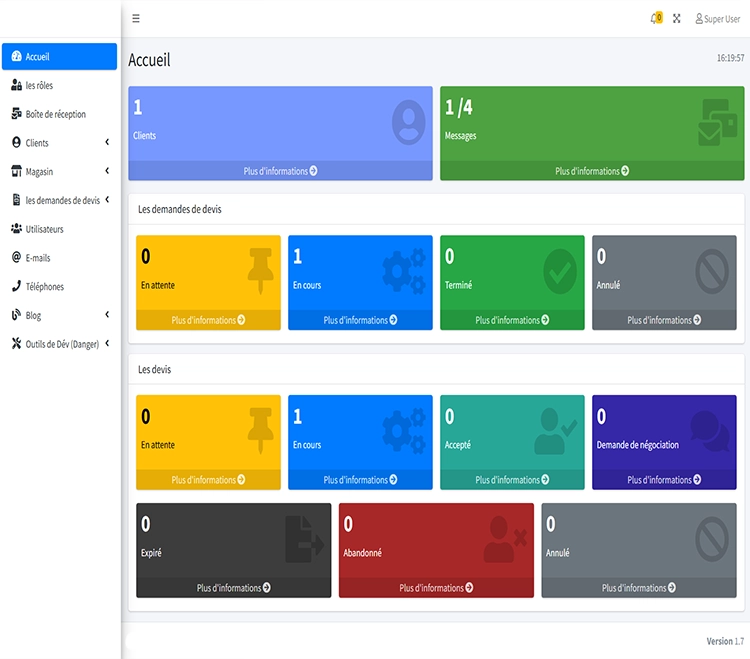Screen dimensions: 750x659
Task: Expand the Blog submenu chevron
Action: click(x=107, y=314)
